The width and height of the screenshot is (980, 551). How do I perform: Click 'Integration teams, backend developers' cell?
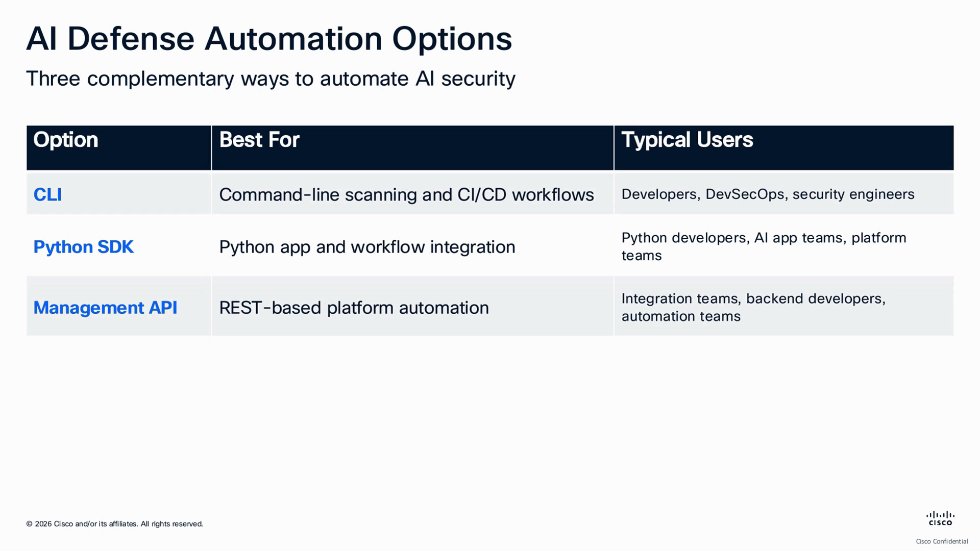784,307
